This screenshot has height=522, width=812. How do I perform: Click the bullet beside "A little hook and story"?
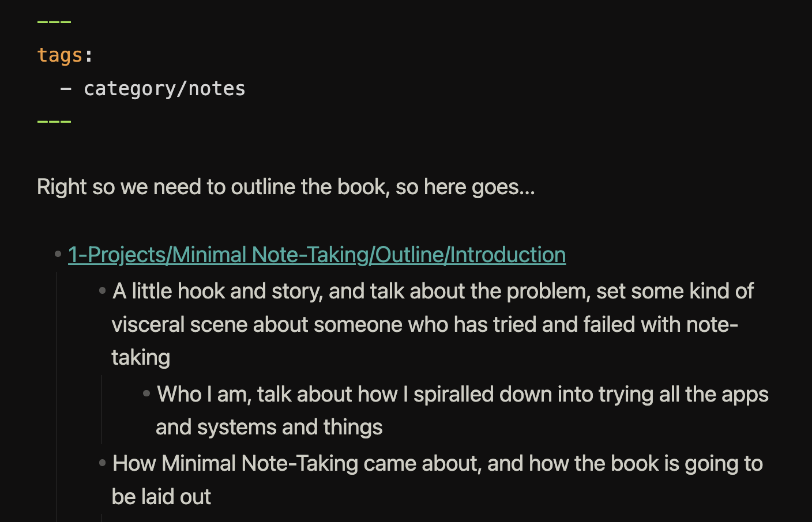(103, 290)
